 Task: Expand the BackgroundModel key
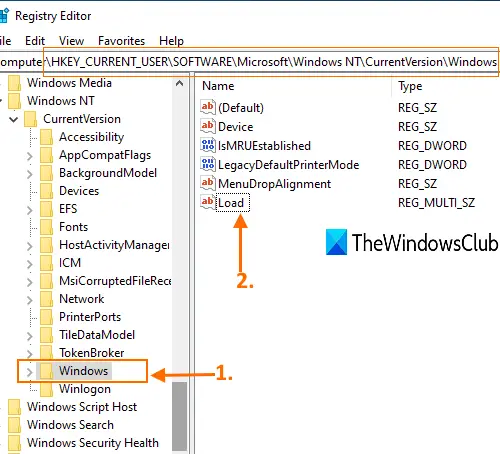[x=30, y=174]
